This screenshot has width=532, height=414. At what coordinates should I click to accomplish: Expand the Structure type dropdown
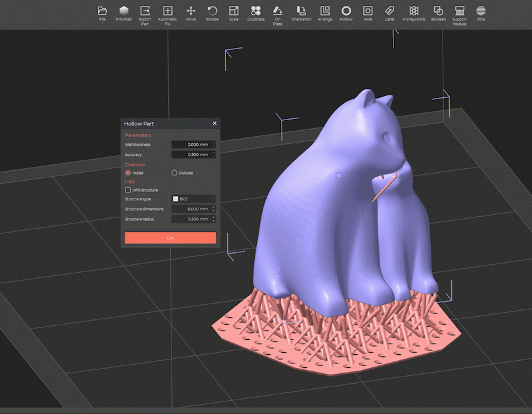pos(194,198)
